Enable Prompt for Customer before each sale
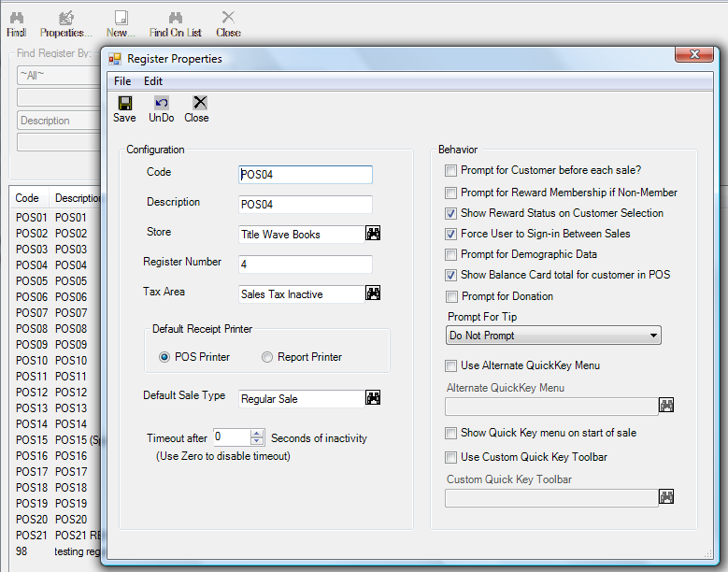The height and width of the screenshot is (572, 728). pos(450,171)
